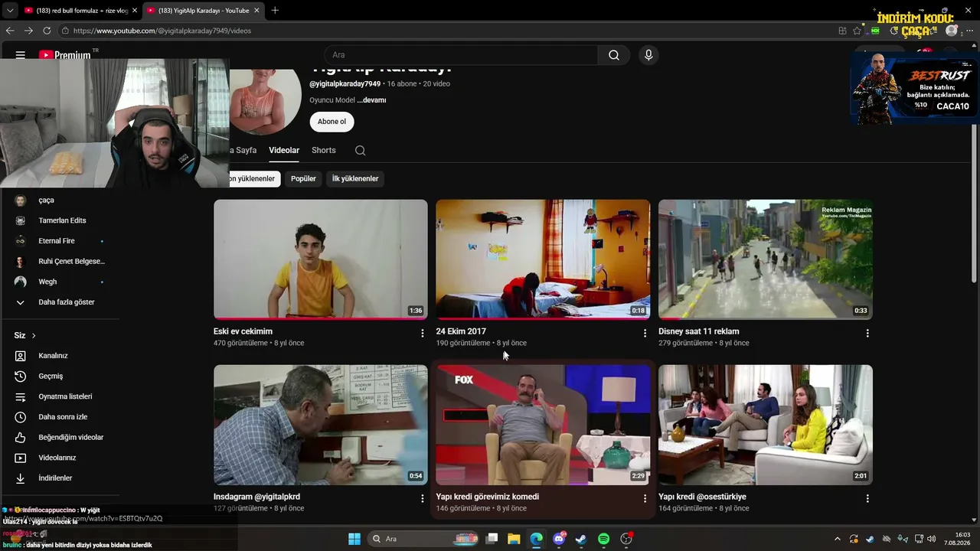Open the browser tab list dropdown
The height and width of the screenshot is (551, 980).
10,11
